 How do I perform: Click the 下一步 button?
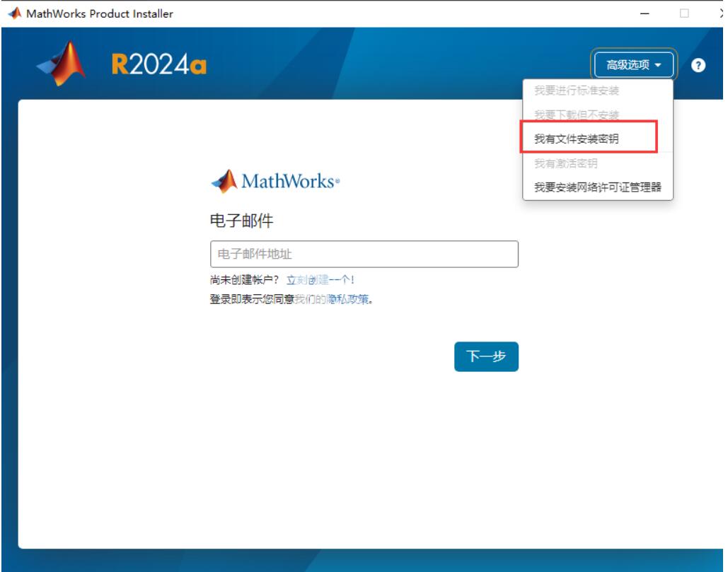(486, 356)
